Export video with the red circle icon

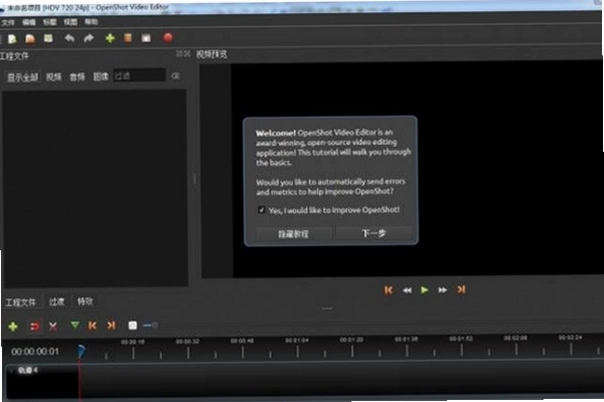[x=168, y=37]
